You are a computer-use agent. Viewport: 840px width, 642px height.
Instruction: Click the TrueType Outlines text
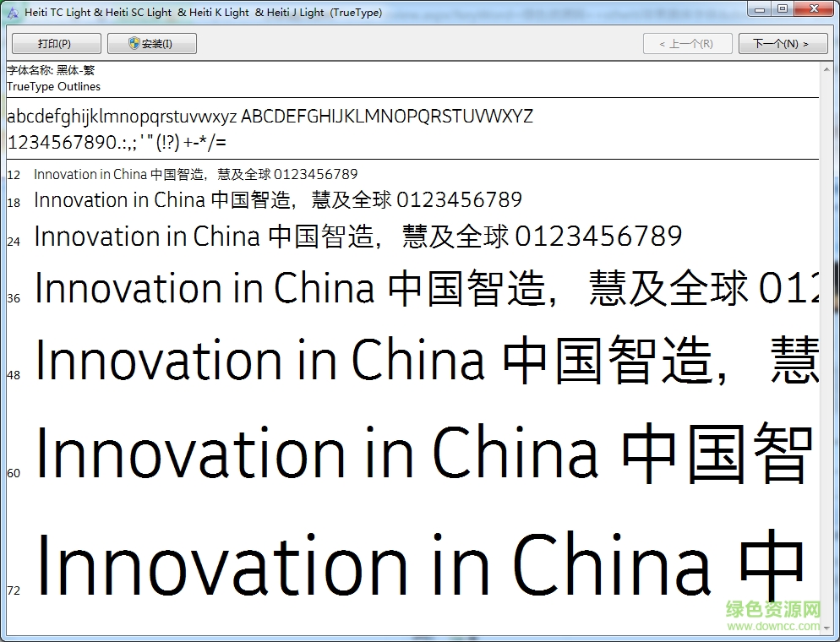53,86
